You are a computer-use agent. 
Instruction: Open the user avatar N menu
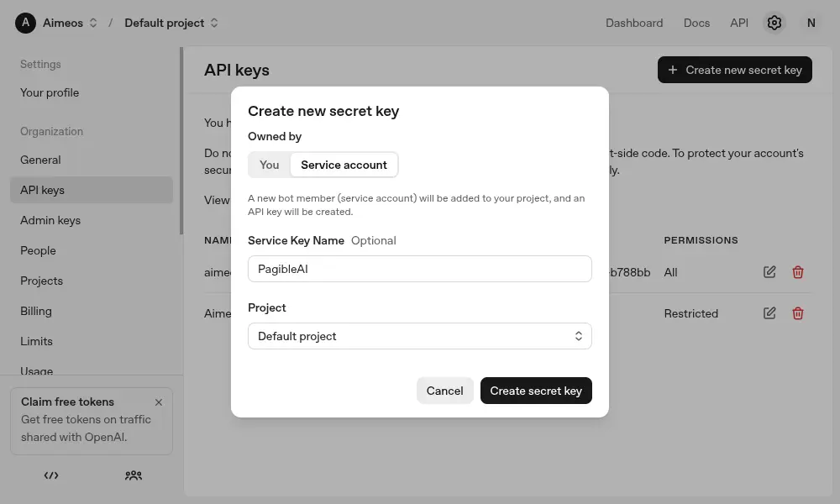pos(811,23)
